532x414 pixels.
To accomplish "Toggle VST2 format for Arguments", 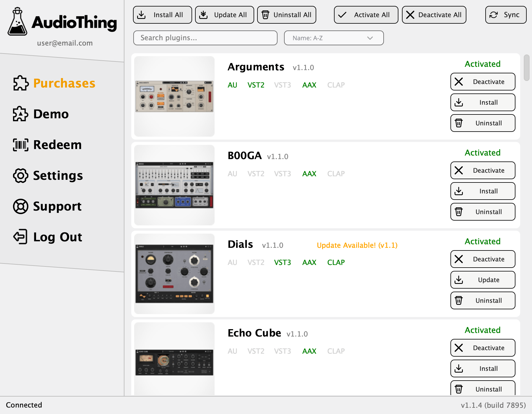I will 256,85.
